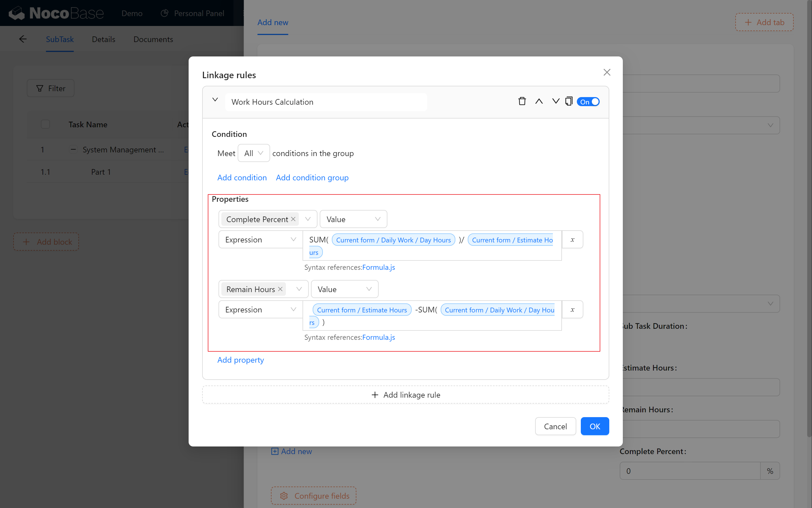Switch to the SubTask tab
812x508 pixels.
tap(60, 39)
